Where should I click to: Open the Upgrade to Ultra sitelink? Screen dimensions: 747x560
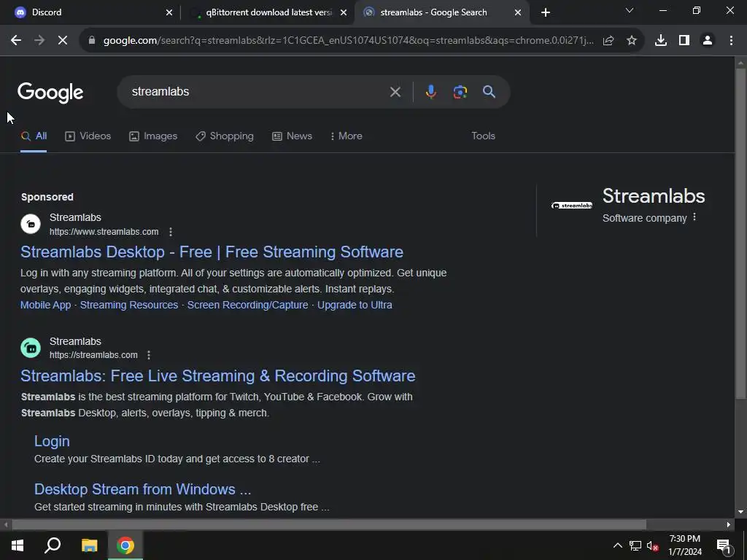[355, 306]
